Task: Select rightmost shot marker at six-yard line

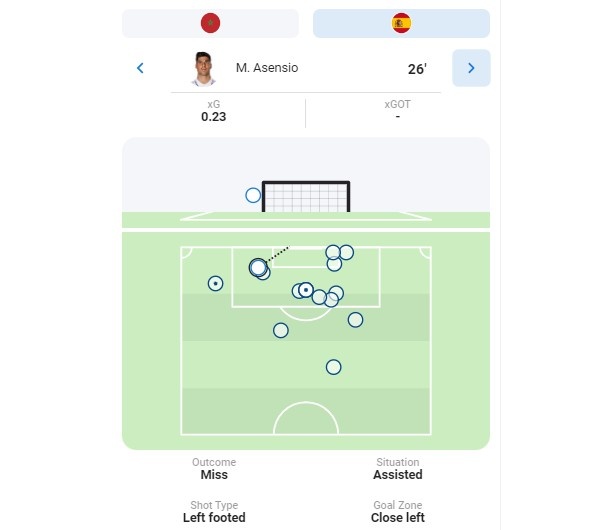Action: [346, 253]
